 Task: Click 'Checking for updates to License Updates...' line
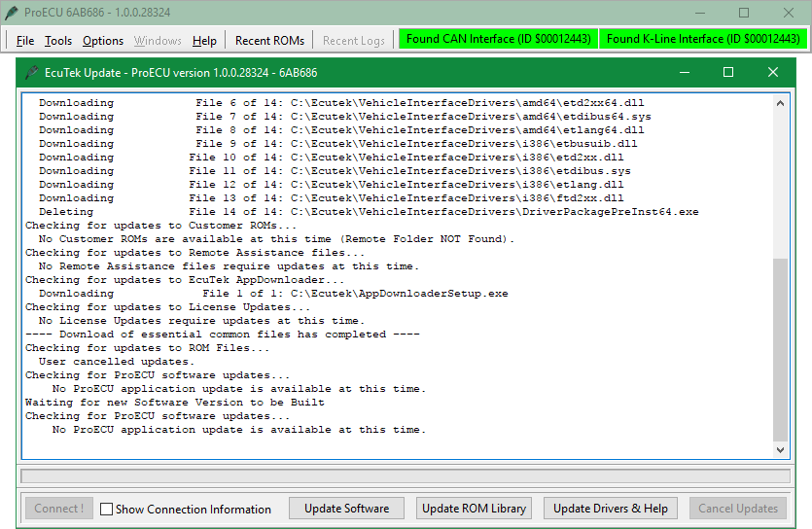[x=168, y=307]
